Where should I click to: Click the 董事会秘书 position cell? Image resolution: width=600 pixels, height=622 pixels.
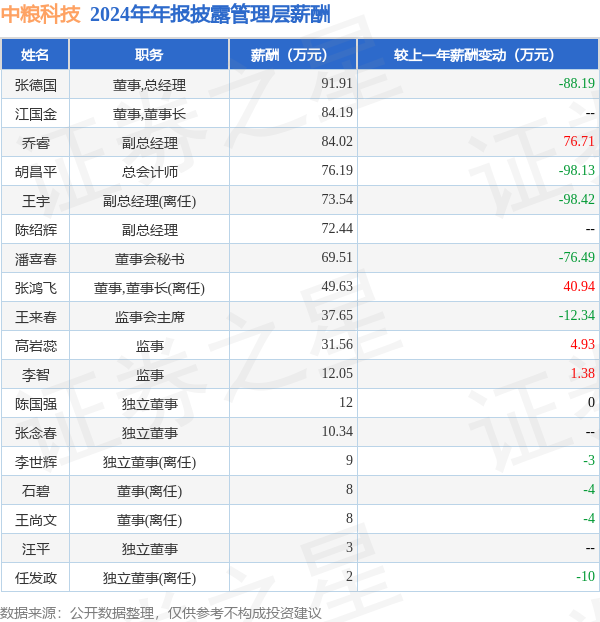click(x=149, y=259)
